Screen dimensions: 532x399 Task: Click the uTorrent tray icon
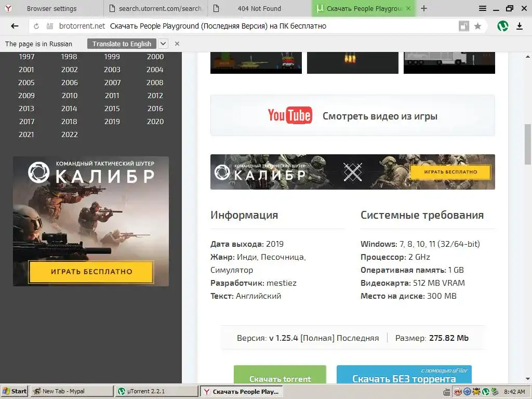486,392
